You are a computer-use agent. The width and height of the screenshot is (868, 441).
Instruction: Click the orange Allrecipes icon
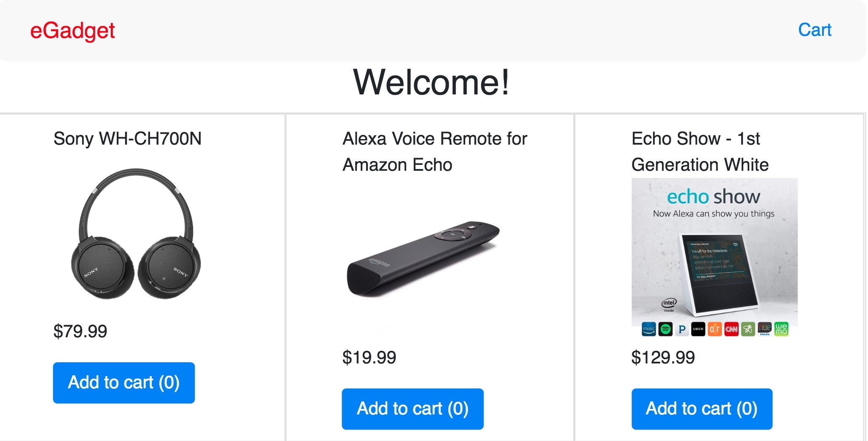coord(715,329)
